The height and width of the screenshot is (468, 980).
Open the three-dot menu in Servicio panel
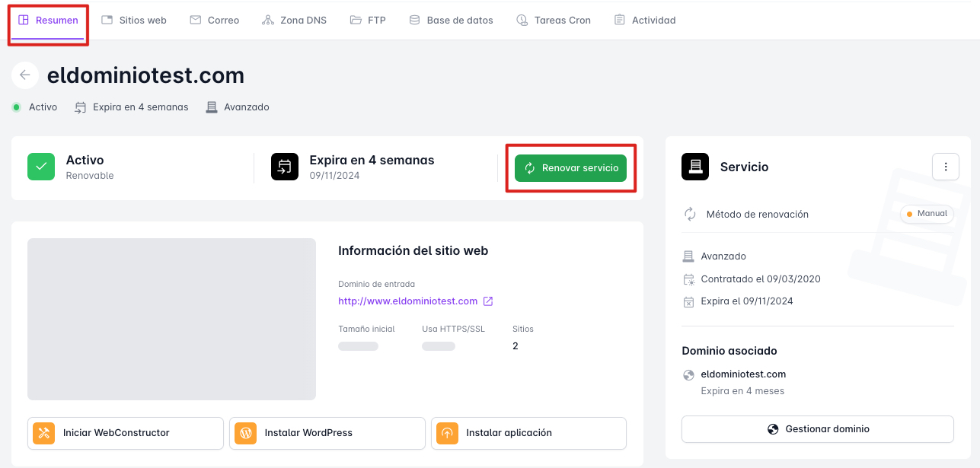point(946,167)
